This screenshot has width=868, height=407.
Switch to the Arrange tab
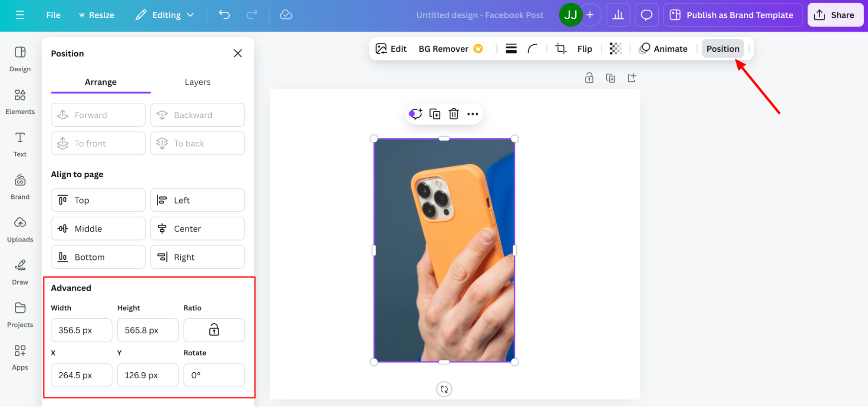pyautogui.click(x=101, y=82)
